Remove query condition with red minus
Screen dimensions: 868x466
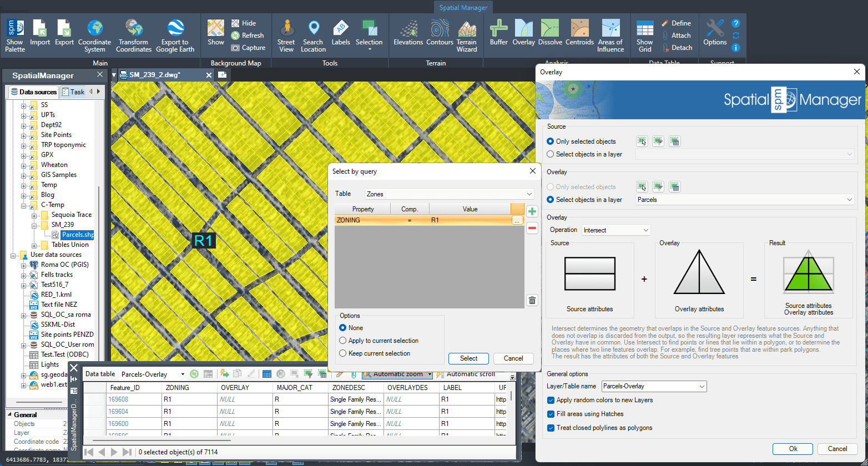pyautogui.click(x=532, y=228)
